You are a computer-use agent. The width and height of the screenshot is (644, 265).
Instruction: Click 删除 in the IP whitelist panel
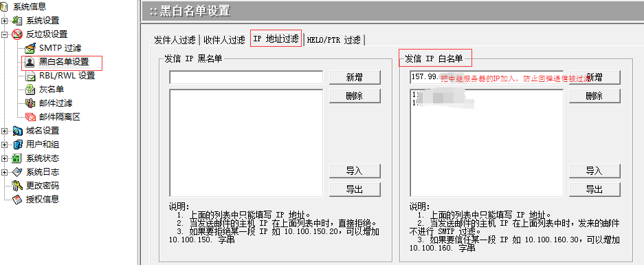coord(595,96)
